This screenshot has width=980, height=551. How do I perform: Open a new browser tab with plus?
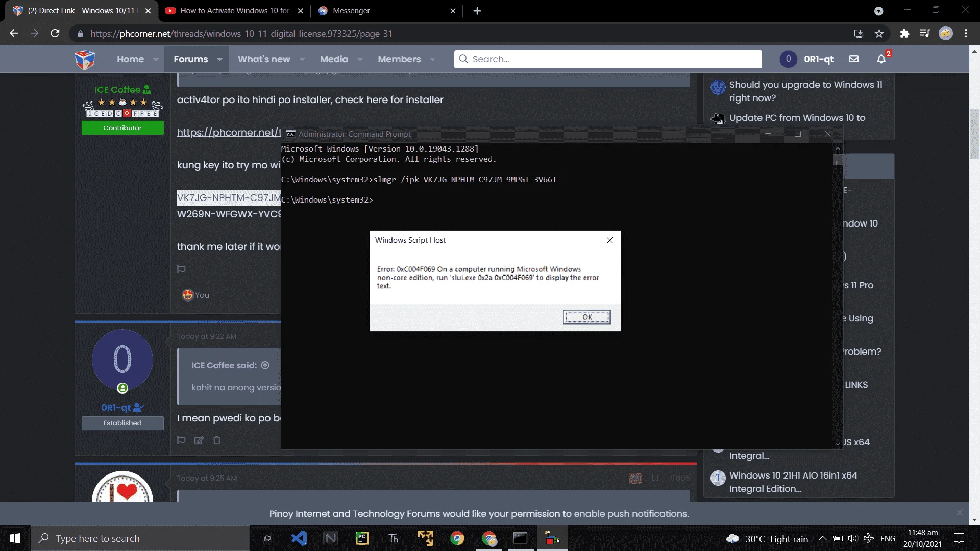(x=477, y=11)
